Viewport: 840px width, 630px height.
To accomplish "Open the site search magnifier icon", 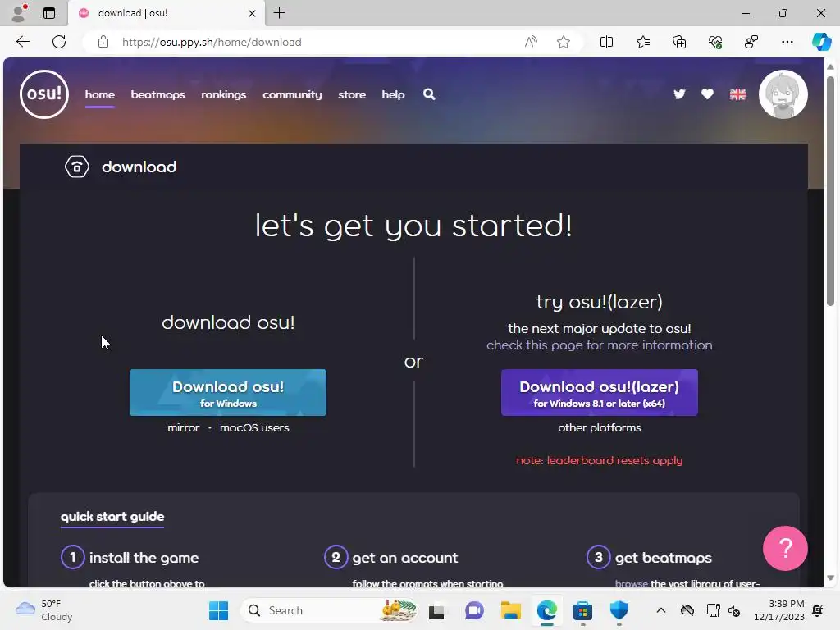I will (x=429, y=94).
